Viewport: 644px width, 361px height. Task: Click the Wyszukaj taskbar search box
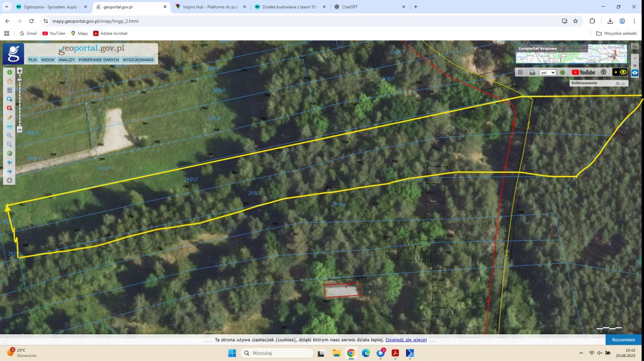pyautogui.click(x=277, y=353)
